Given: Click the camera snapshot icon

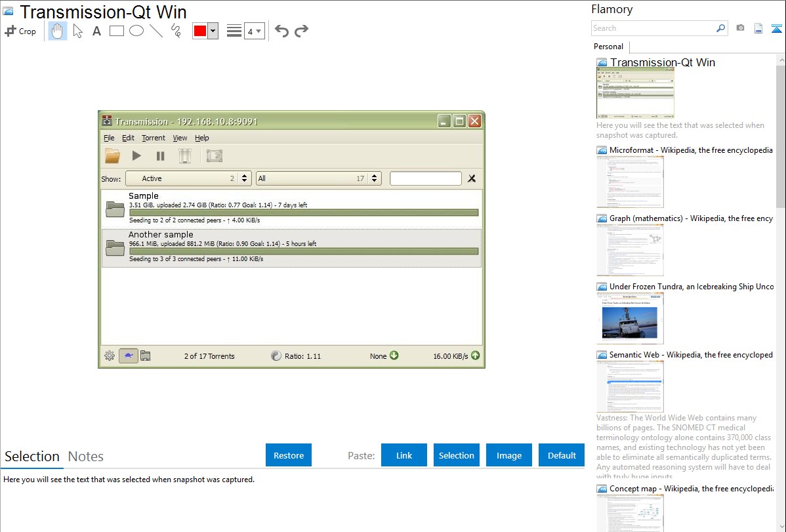Looking at the screenshot, I should pyautogui.click(x=740, y=28).
